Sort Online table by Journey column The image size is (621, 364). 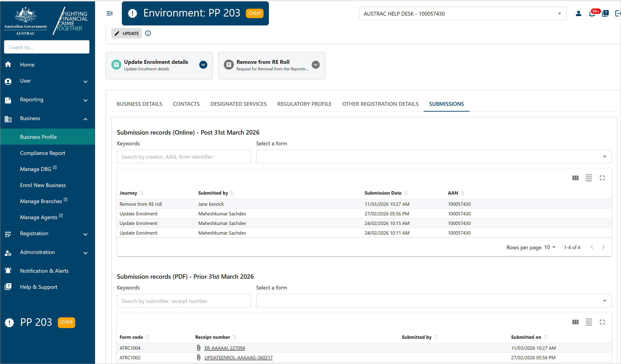pyautogui.click(x=141, y=193)
